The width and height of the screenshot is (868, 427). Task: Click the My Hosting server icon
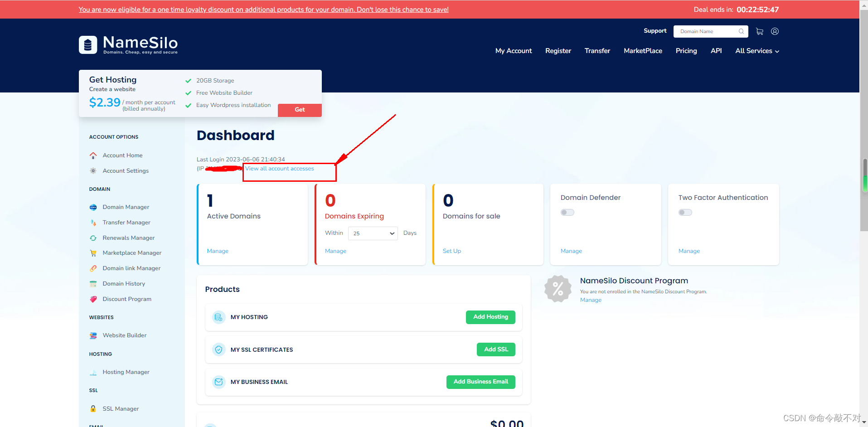(x=218, y=317)
